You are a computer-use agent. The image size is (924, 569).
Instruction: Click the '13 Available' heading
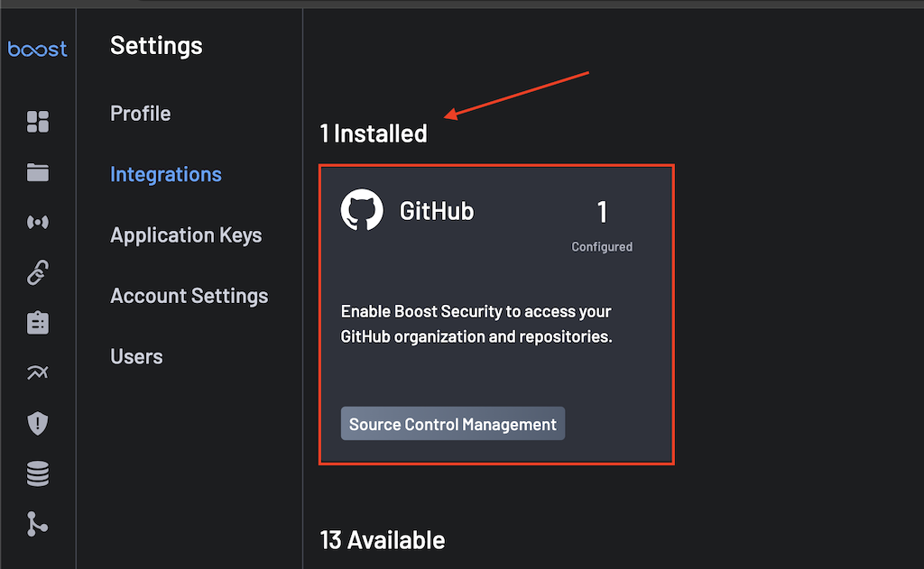pyautogui.click(x=383, y=540)
